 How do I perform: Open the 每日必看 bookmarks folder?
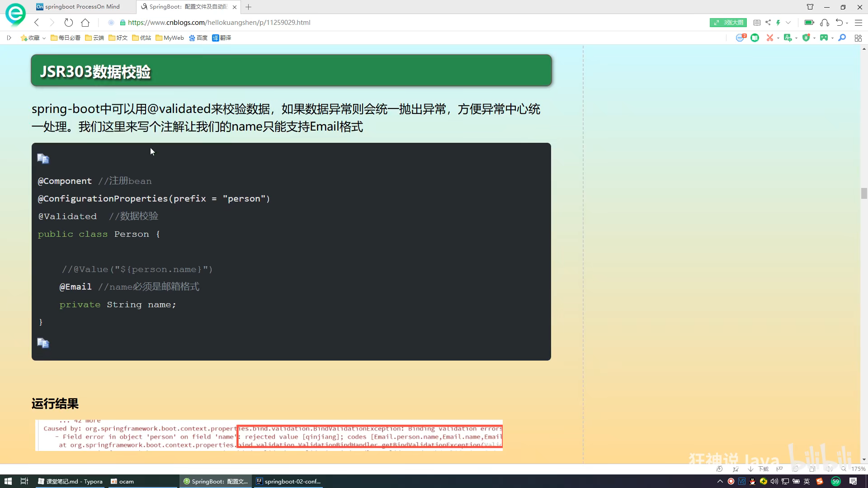tap(66, 38)
